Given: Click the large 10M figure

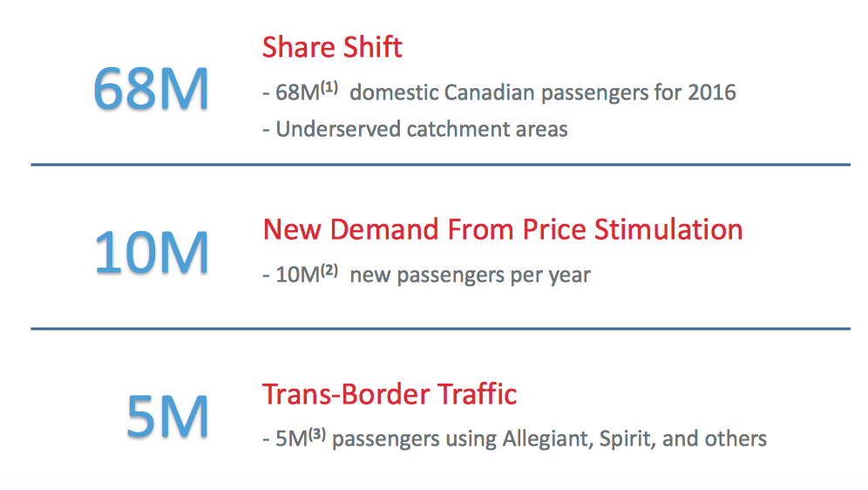Looking at the screenshot, I should (152, 253).
